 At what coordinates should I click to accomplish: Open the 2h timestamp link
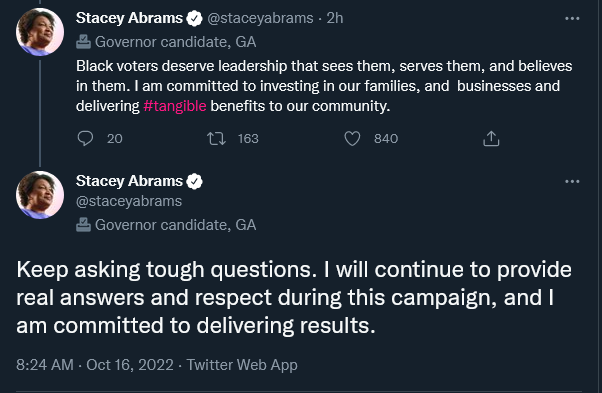coord(335,18)
